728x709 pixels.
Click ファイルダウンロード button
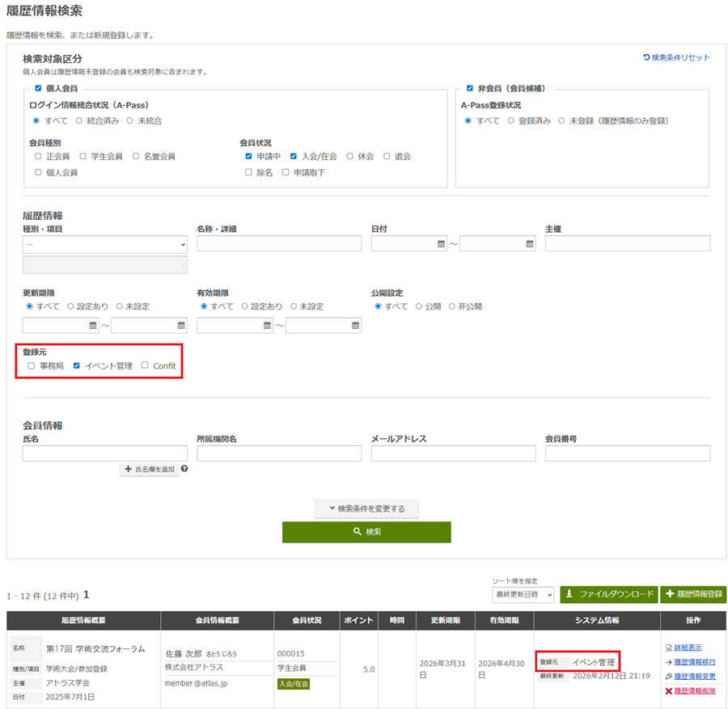(609, 594)
